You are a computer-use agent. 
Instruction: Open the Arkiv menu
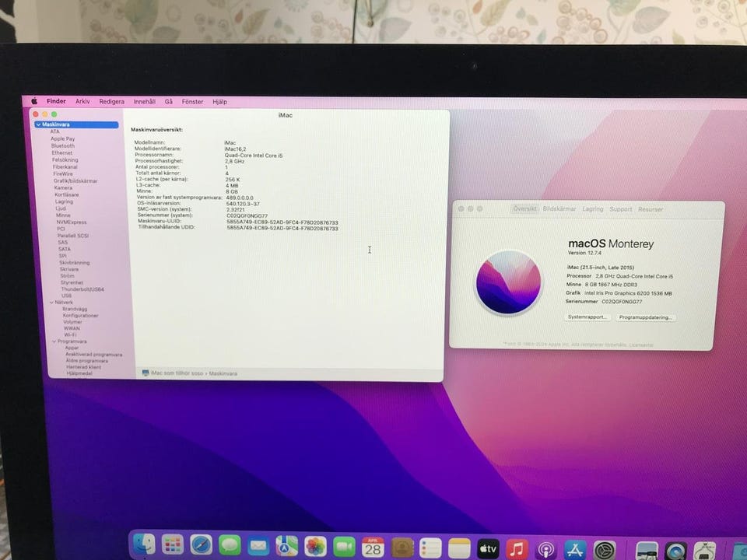coord(82,101)
